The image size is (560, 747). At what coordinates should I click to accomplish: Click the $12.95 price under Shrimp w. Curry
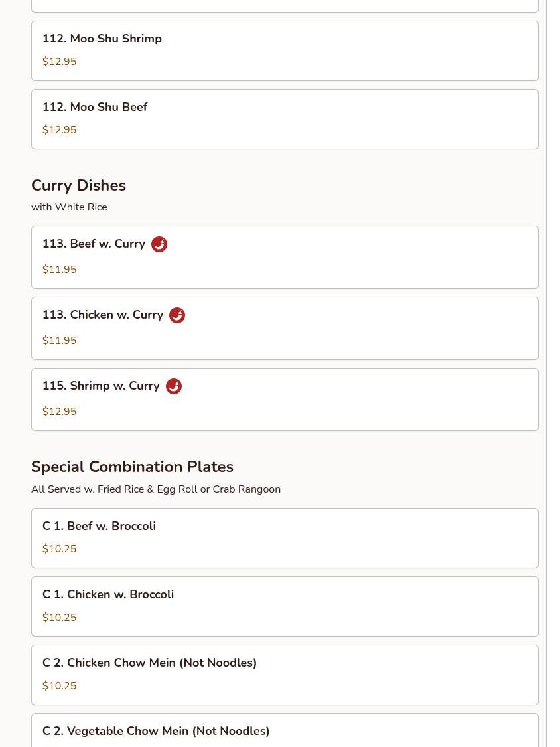60,412
